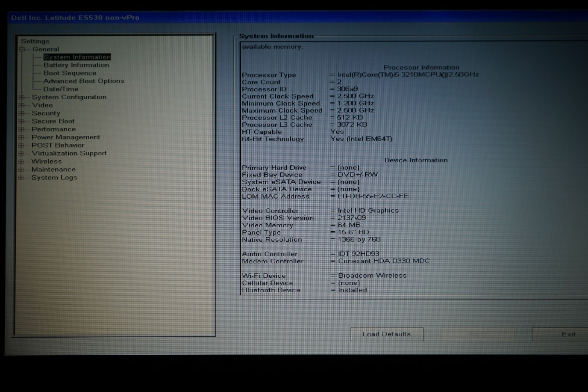Viewport: 588px width, 392px height.
Task: Open Date/Time settings
Action: (61, 89)
